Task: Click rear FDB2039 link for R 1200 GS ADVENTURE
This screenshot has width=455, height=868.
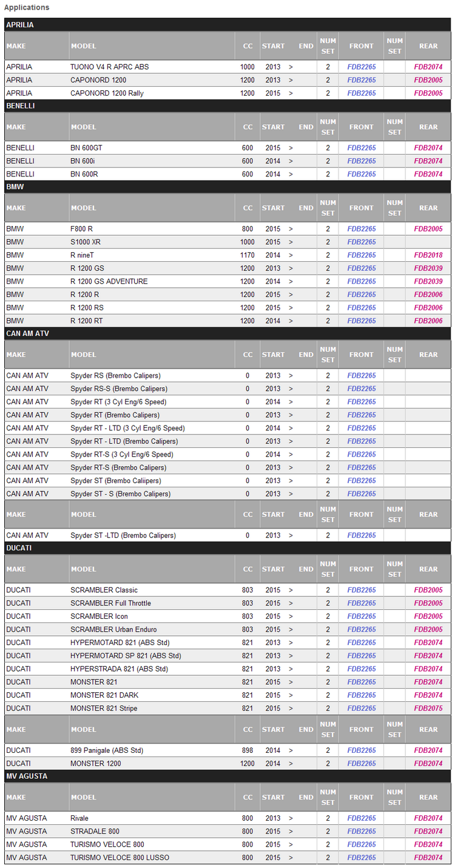Action: (428, 281)
